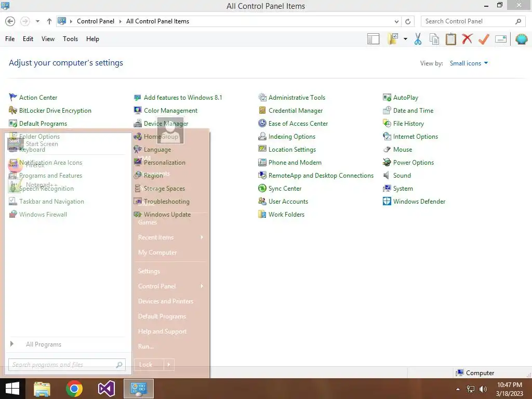Viewport: 532px width, 399px height.
Task: Click the Cut scissors toolbar icon
Action: [418, 39]
